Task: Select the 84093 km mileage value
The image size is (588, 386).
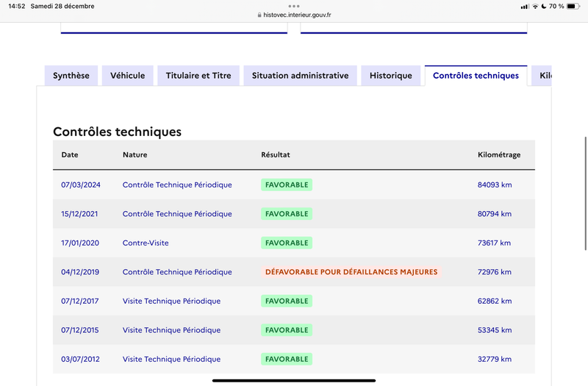Action: 495,185
